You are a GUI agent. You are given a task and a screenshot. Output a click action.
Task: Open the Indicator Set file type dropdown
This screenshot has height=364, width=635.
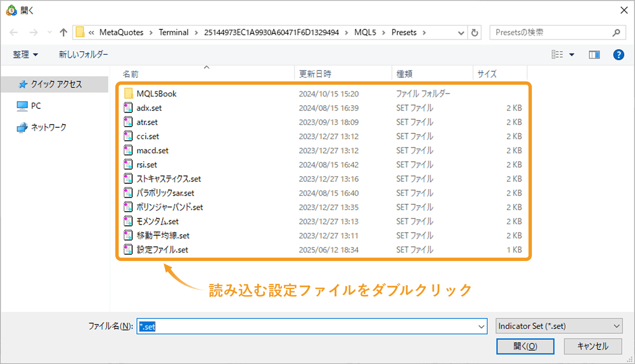pos(558,326)
